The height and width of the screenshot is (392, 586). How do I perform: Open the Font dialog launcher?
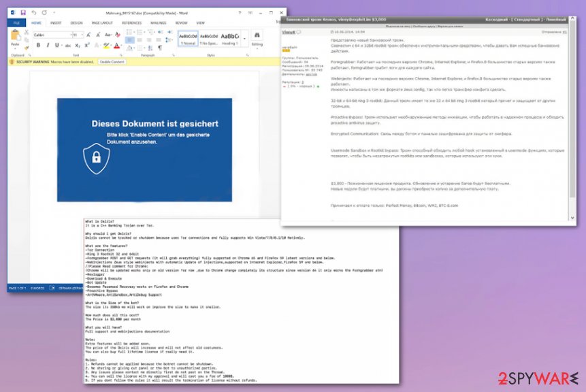coord(121,55)
